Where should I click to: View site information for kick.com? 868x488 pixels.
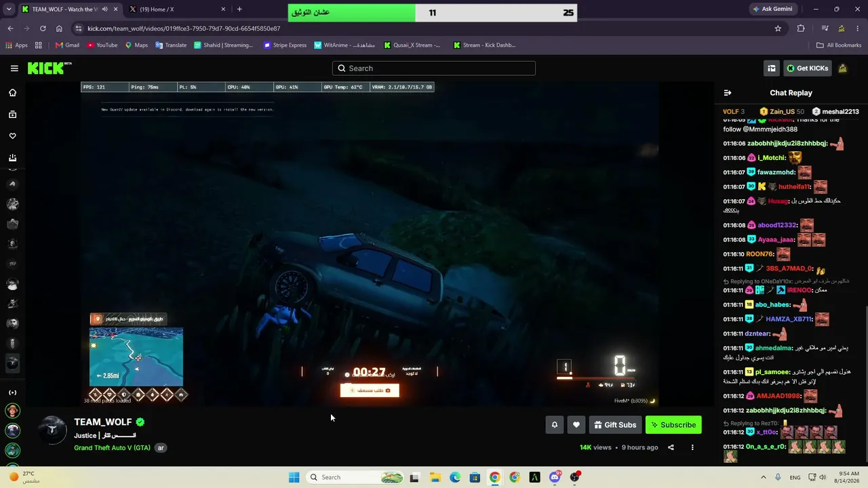point(79,28)
